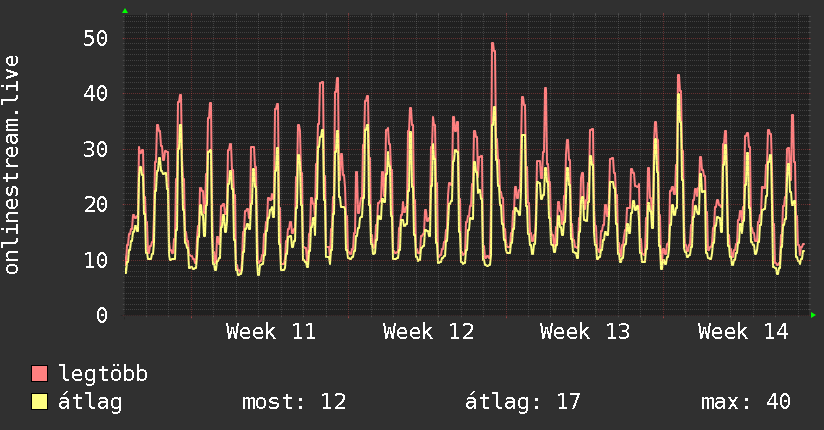824x430 pixels.
Task: Click the Week 13 axis label
Action: [x=585, y=332]
